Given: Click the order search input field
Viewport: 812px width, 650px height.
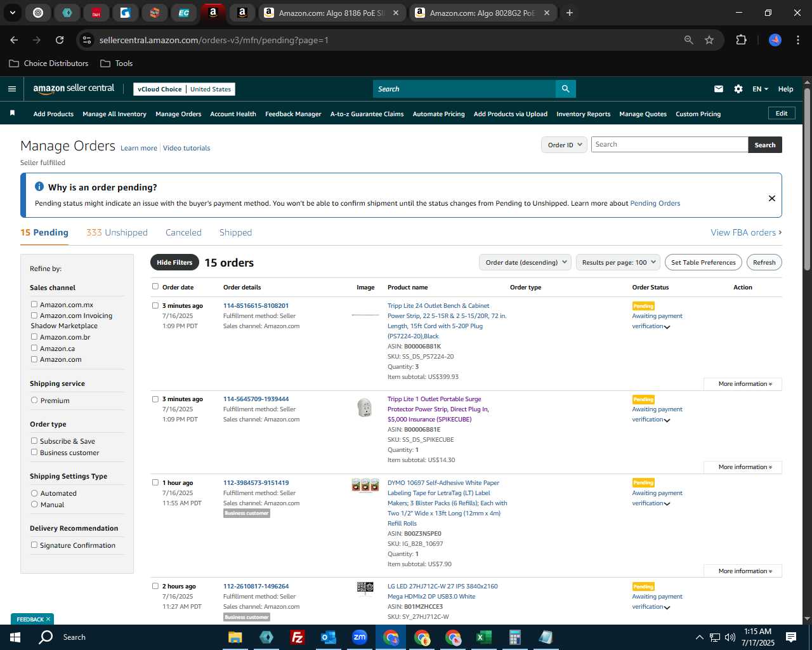Looking at the screenshot, I should pyautogui.click(x=669, y=145).
